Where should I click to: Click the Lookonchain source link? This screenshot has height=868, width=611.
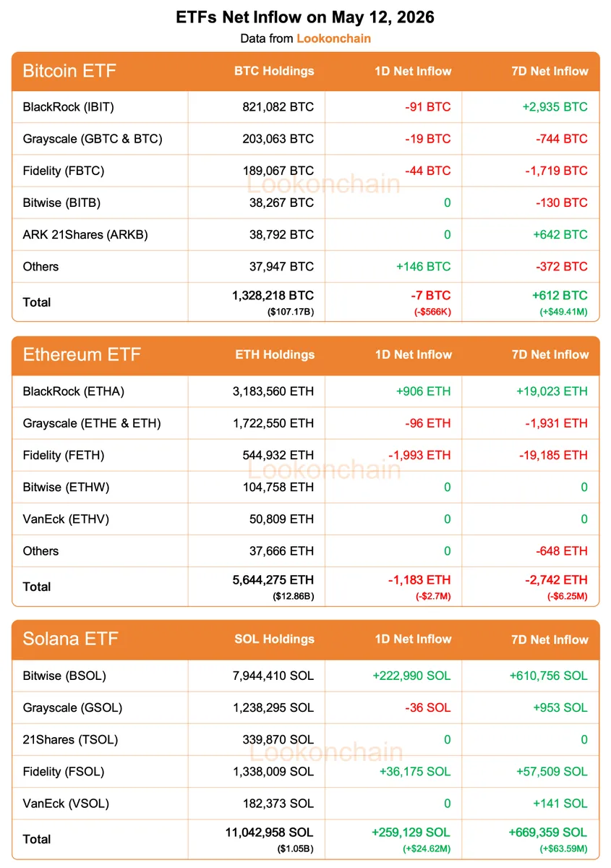point(333,38)
